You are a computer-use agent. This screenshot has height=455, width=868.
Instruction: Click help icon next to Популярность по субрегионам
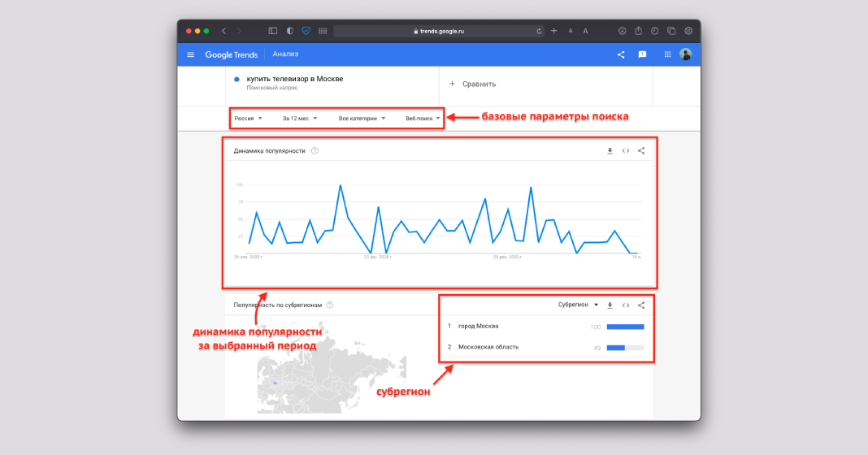(330, 305)
